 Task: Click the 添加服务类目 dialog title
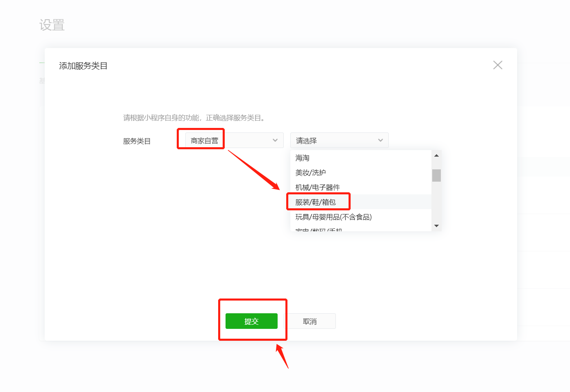tap(83, 66)
